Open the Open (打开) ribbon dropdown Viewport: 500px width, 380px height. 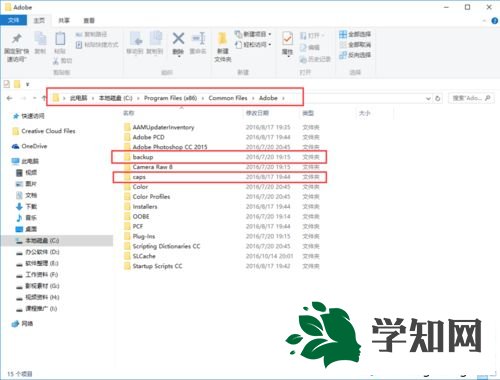312,35
